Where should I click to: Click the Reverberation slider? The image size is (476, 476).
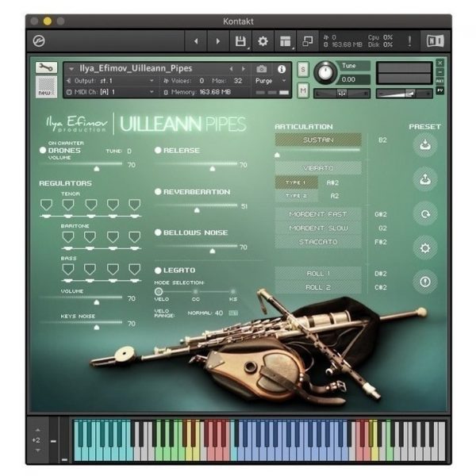(x=196, y=207)
